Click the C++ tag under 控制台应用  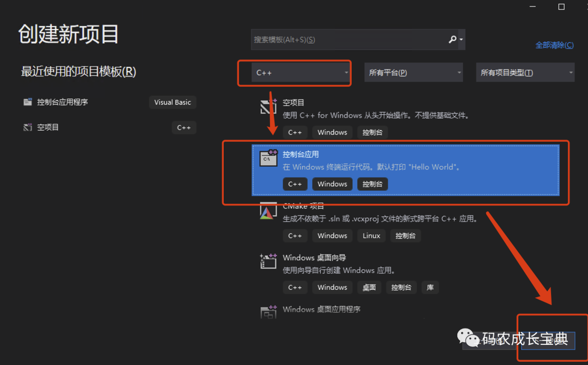pyautogui.click(x=295, y=184)
